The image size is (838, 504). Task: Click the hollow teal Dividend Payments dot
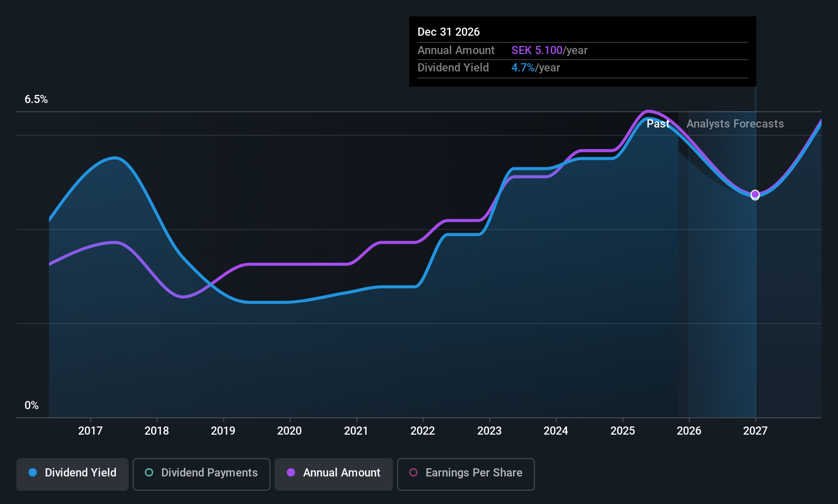coord(149,472)
